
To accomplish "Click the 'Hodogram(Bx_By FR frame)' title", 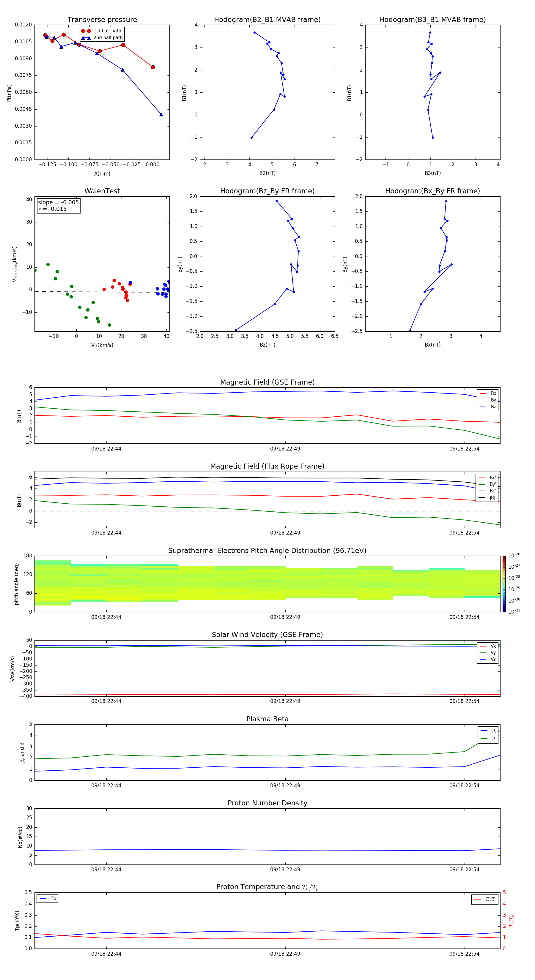I will tap(432, 191).
